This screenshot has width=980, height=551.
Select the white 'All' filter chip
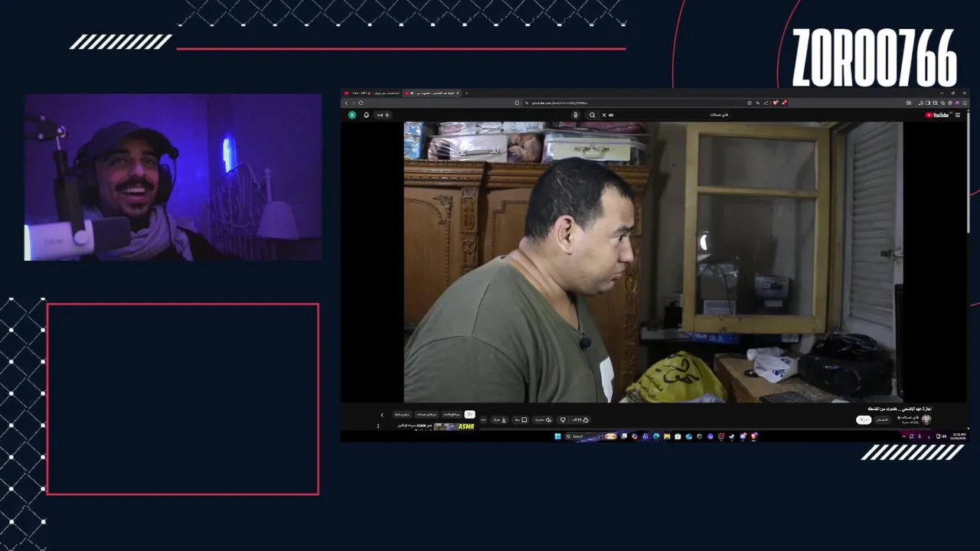point(470,414)
